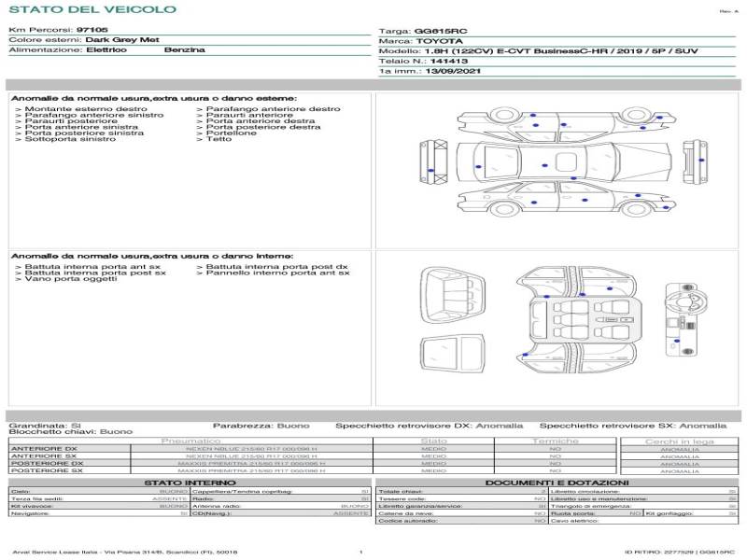The image size is (747, 560).
Task: Click 'Battuta interna porta post sx' entry
Action: [95, 273]
